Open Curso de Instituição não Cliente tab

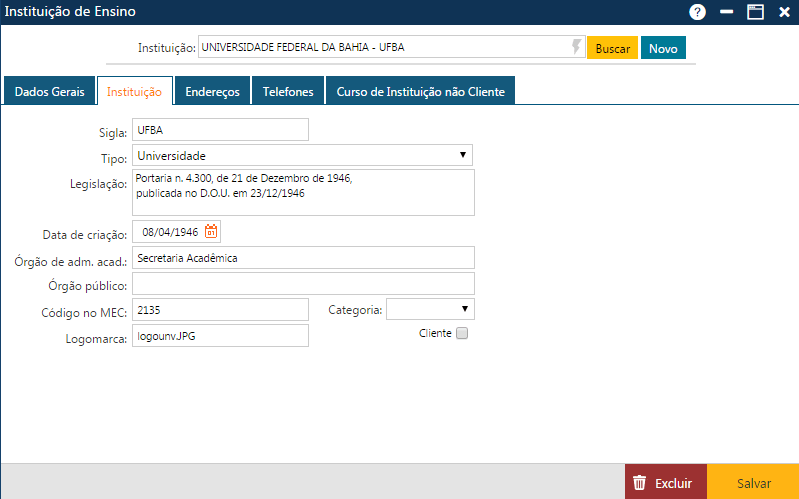(420, 91)
